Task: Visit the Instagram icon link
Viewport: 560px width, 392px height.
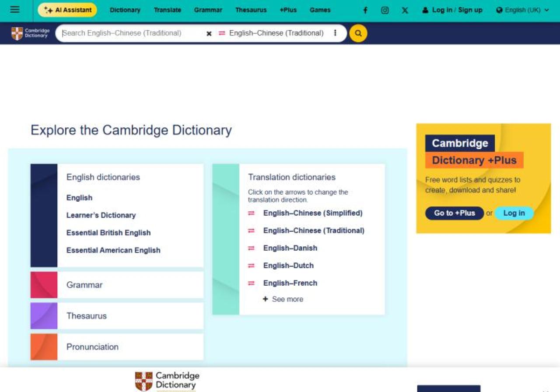Action: [385, 10]
